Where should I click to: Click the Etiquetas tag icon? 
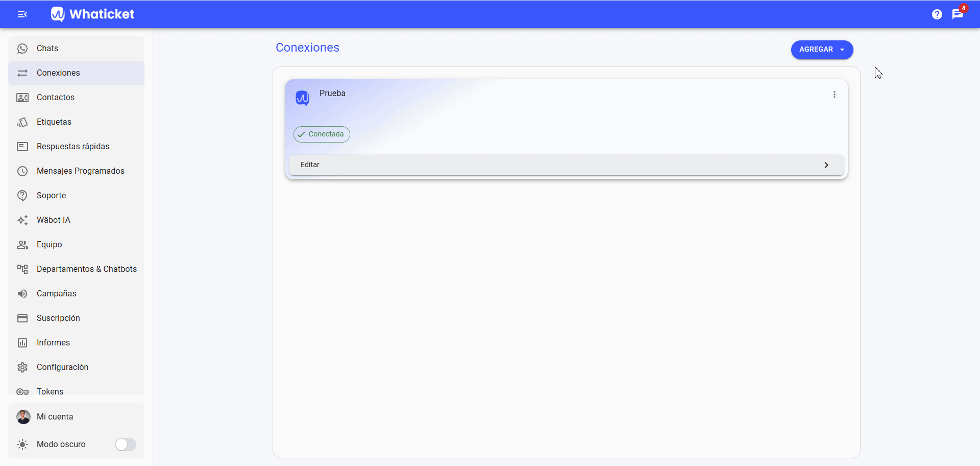[x=22, y=122]
